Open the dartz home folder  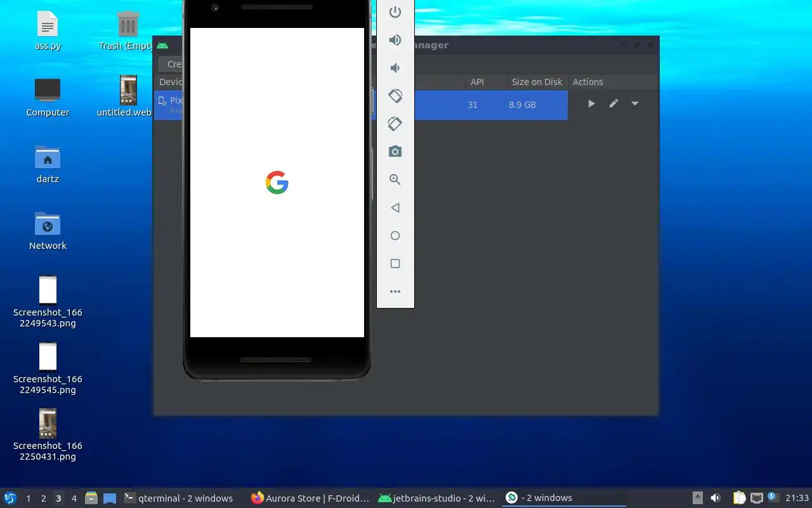point(48,164)
